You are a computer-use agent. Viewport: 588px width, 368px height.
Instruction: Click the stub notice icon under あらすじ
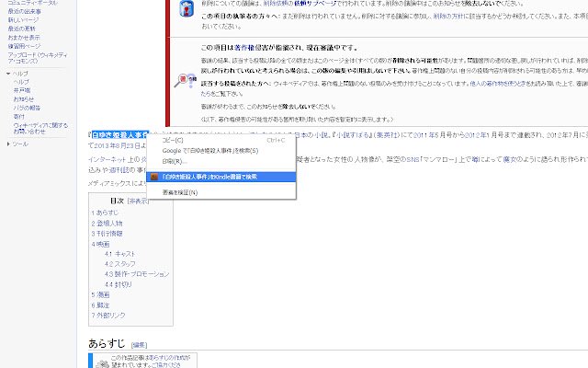(x=102, y=363)
